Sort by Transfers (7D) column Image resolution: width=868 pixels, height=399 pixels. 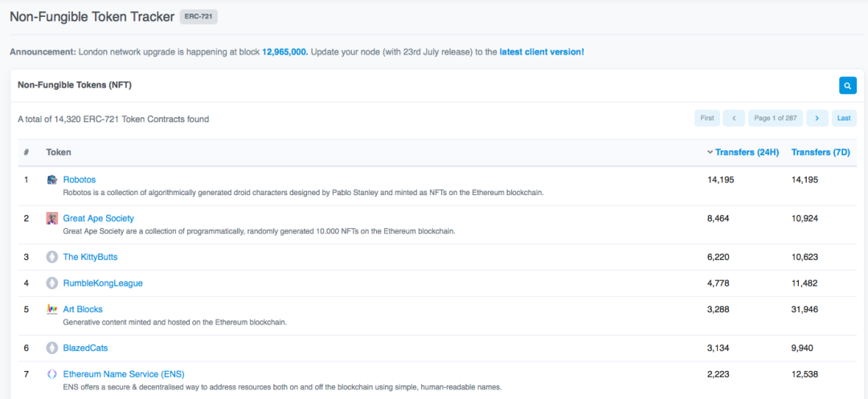[821, 152]
